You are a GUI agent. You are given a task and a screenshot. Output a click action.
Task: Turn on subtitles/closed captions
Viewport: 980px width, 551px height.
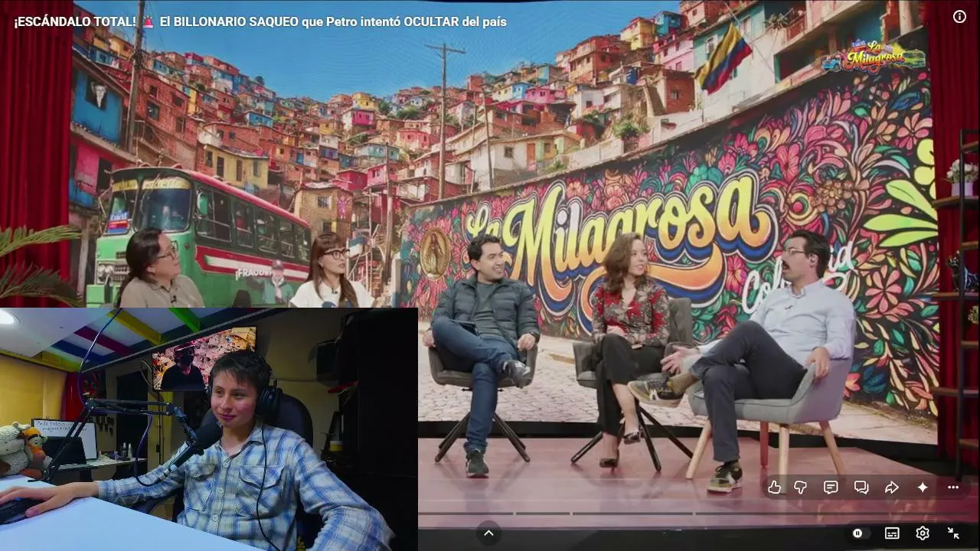(x=892, y=533)
